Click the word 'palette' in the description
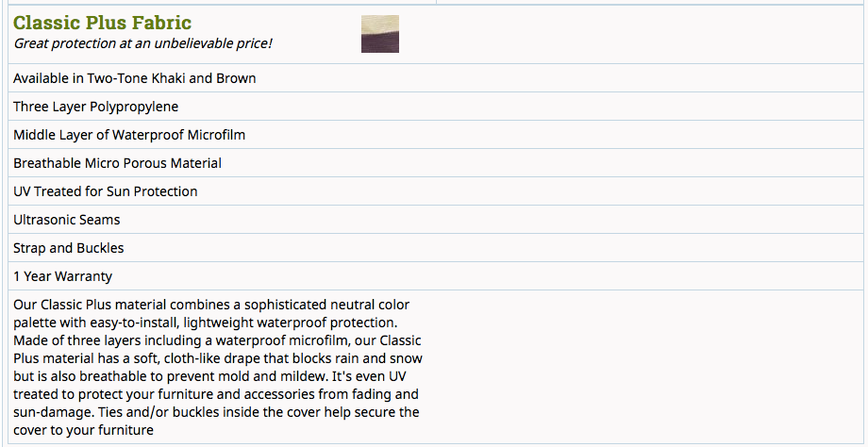The height and width of the screenshot is (447, 868). (37, 323)
